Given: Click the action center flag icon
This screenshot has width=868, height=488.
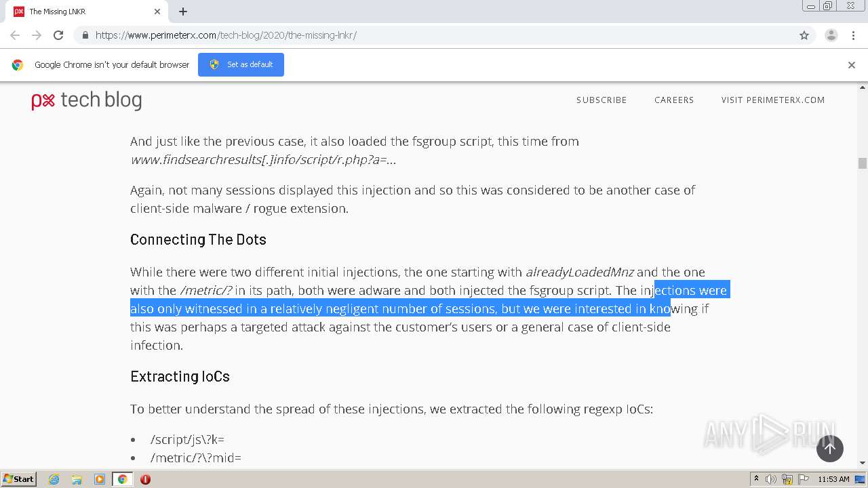Looking at the screenshot, I should tap(803, 479).
